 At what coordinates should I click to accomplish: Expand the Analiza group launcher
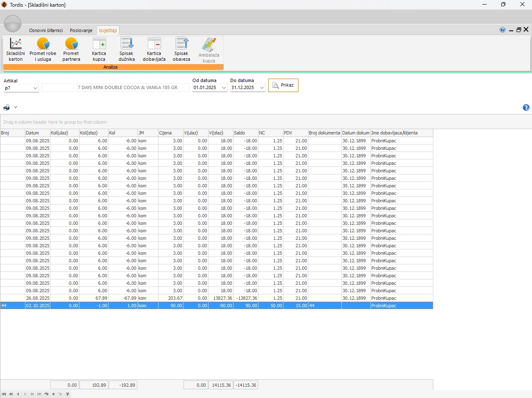221,67
